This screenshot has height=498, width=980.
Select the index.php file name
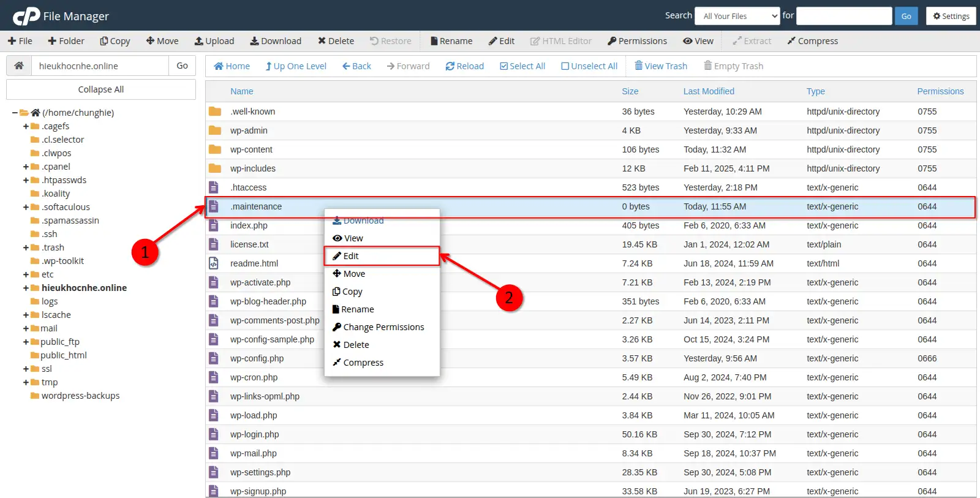249,225
